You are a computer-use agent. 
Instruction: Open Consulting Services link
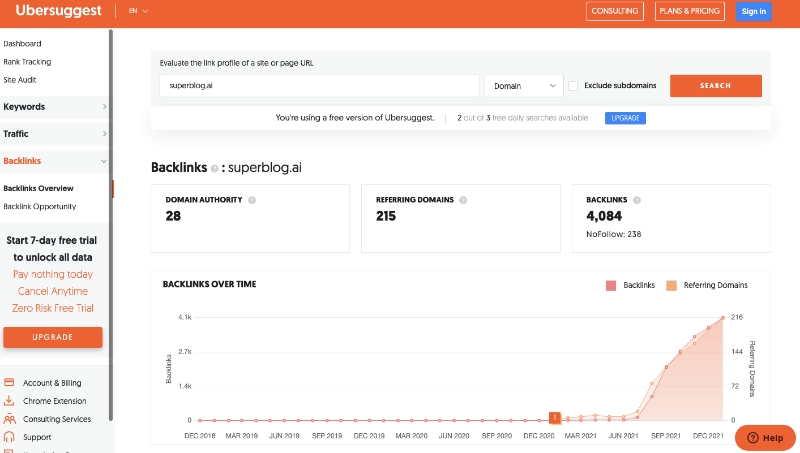57,419
